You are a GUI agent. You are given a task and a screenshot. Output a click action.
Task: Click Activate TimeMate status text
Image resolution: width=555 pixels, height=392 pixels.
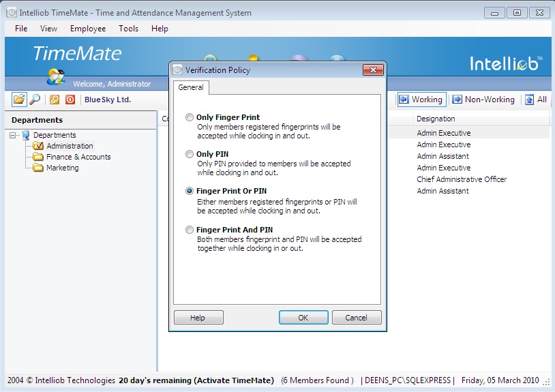[x=235, y=380]
